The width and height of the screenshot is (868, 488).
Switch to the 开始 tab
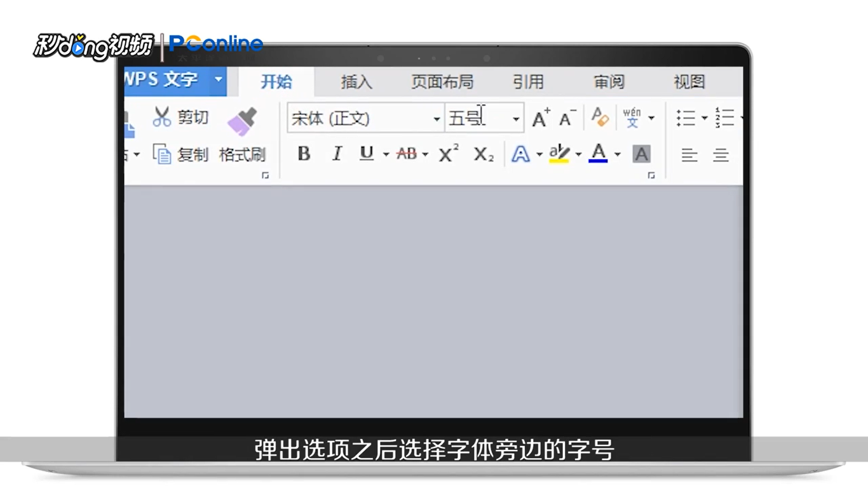[x=276, y=81]
